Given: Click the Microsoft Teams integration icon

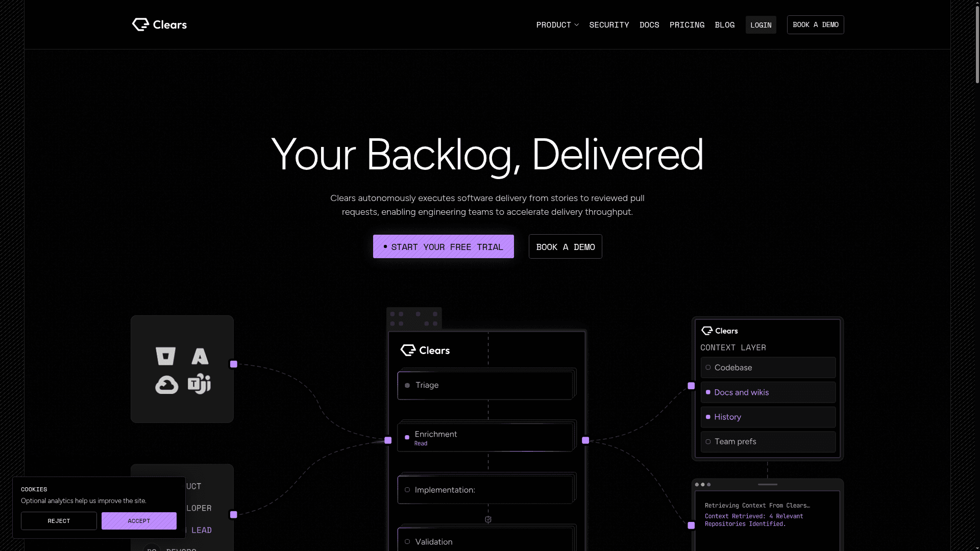Looking at the screenshot, I should click(x=199, y=384).
